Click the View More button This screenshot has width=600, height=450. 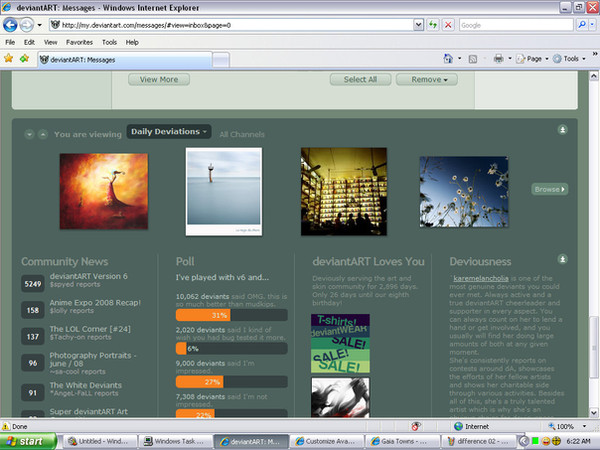pos(159,80)
